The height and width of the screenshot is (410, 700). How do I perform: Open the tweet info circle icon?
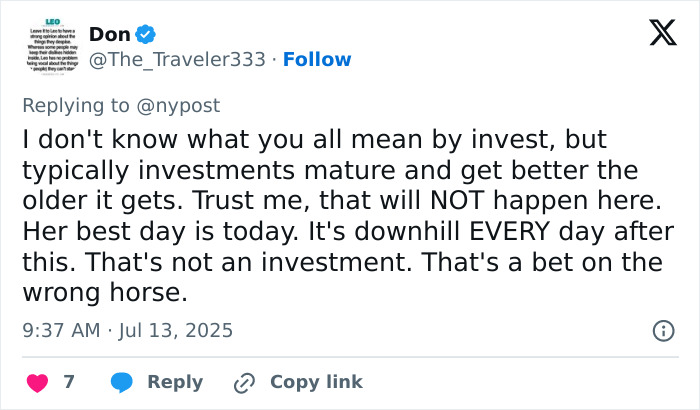(x=662, y=330)
